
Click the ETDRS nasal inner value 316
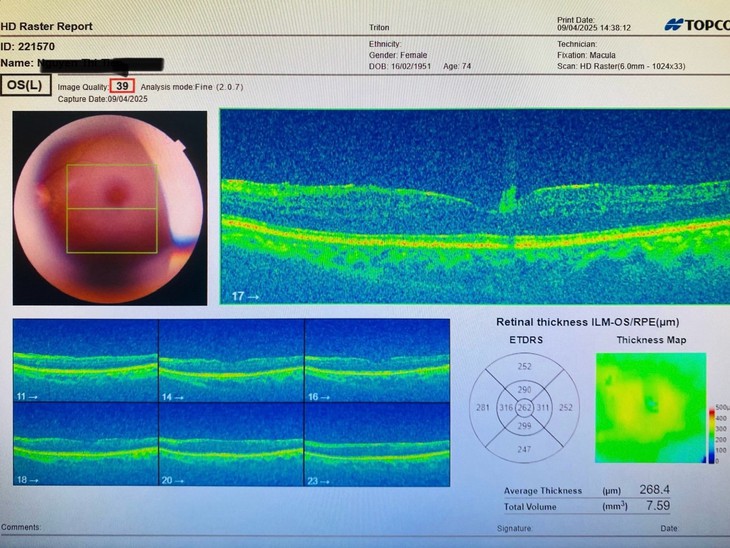[506, 408]
